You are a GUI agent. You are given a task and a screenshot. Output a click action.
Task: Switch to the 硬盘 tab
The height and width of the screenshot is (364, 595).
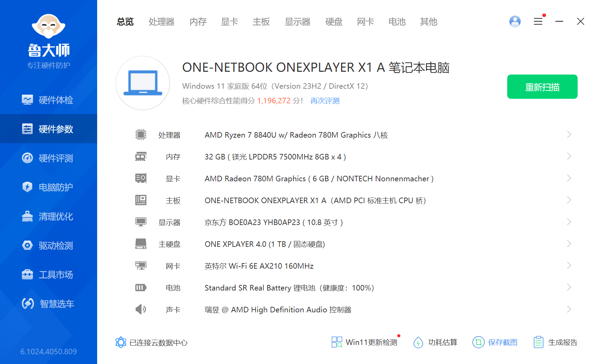(334, 22)
